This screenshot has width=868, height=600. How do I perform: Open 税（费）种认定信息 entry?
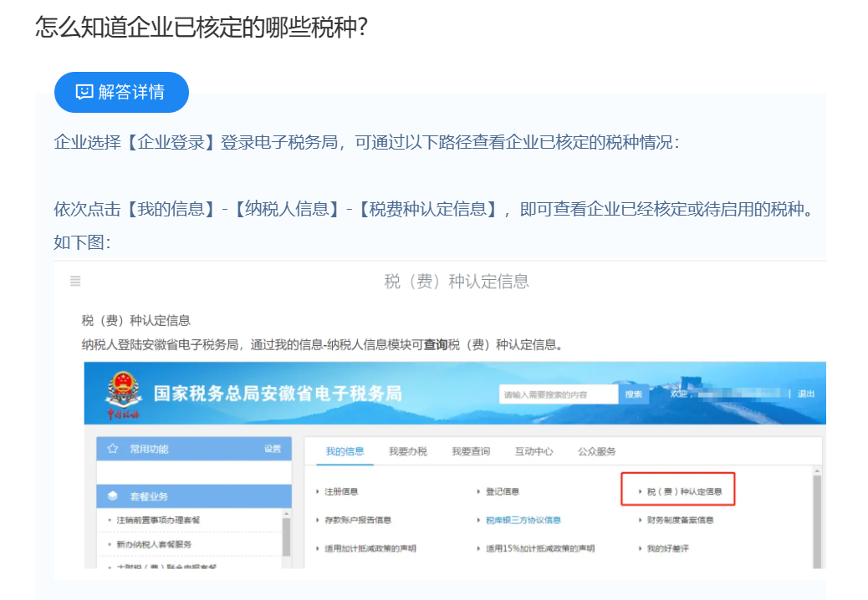683,492
